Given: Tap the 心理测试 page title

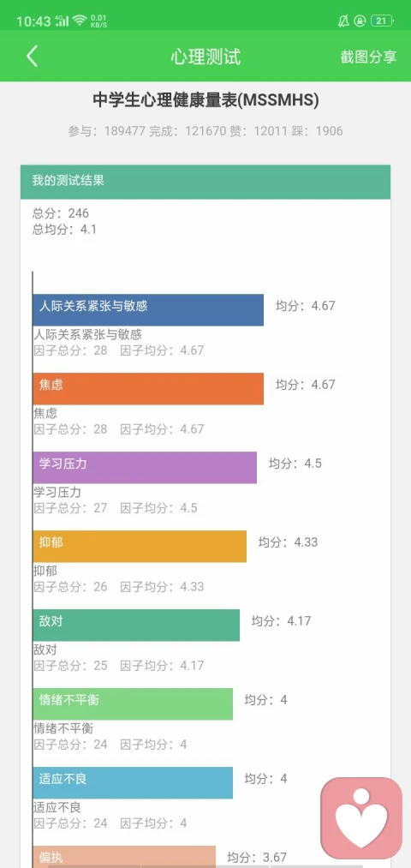Looking at the screenshot, I should (205, 57).
